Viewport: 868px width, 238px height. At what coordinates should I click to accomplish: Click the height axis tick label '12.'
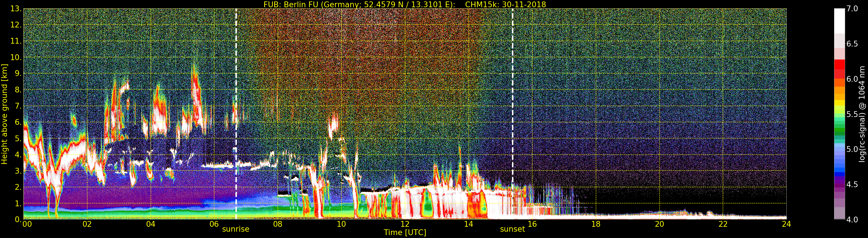16,25
